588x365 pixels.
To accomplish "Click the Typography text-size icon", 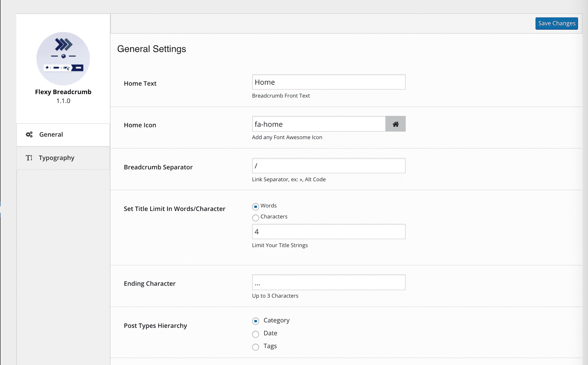I will [x=29, y=158].
